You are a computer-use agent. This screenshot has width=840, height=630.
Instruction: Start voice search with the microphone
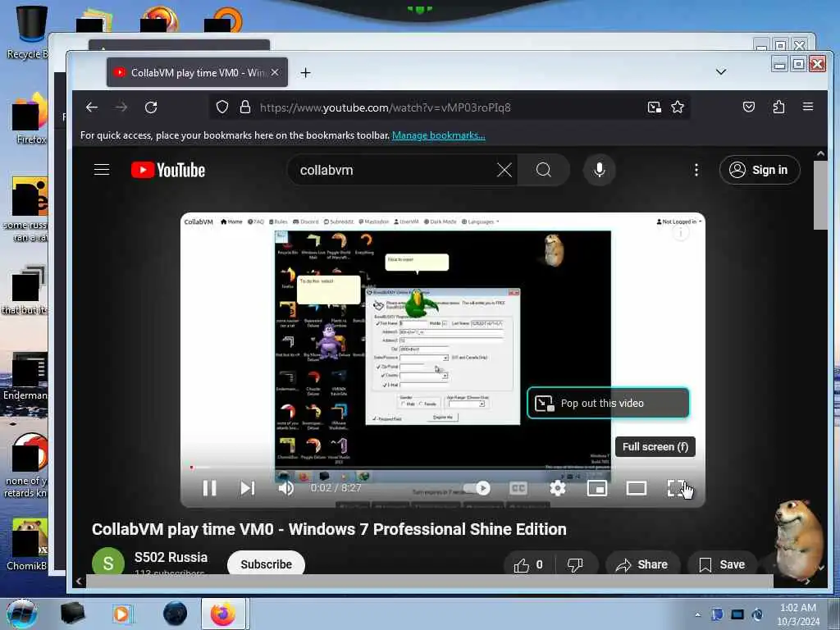click(600, 171)
